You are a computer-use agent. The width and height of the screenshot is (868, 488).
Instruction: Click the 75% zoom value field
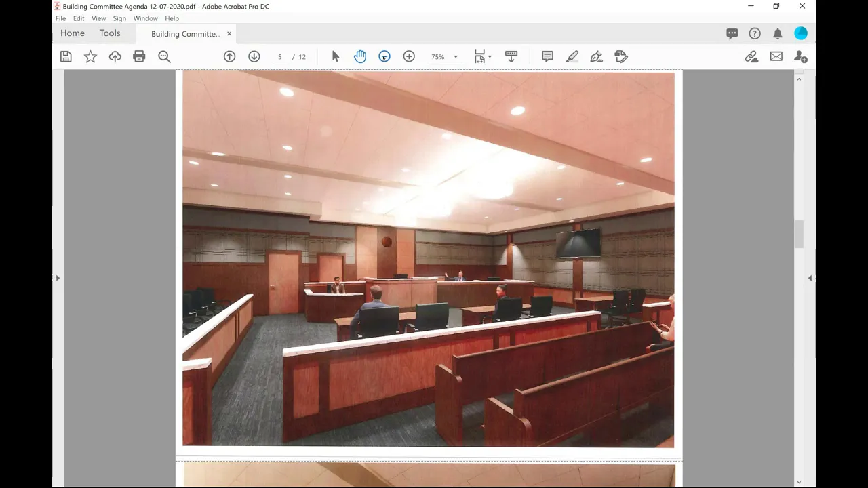click(438, 57)
